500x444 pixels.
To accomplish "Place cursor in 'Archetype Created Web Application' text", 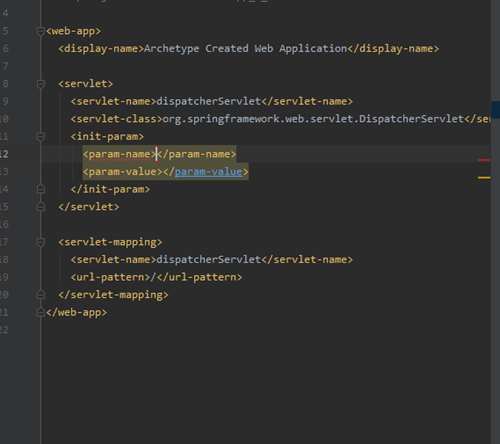I will tap(245, 49).
